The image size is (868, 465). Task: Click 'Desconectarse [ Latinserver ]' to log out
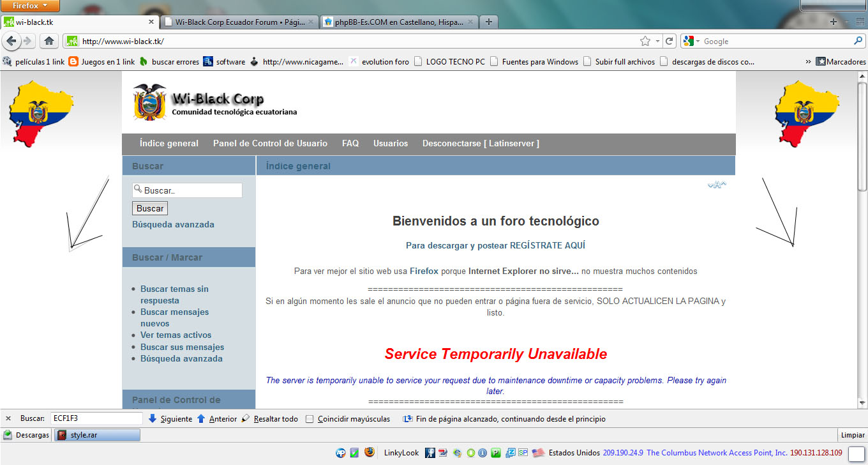tap(481, 144)
